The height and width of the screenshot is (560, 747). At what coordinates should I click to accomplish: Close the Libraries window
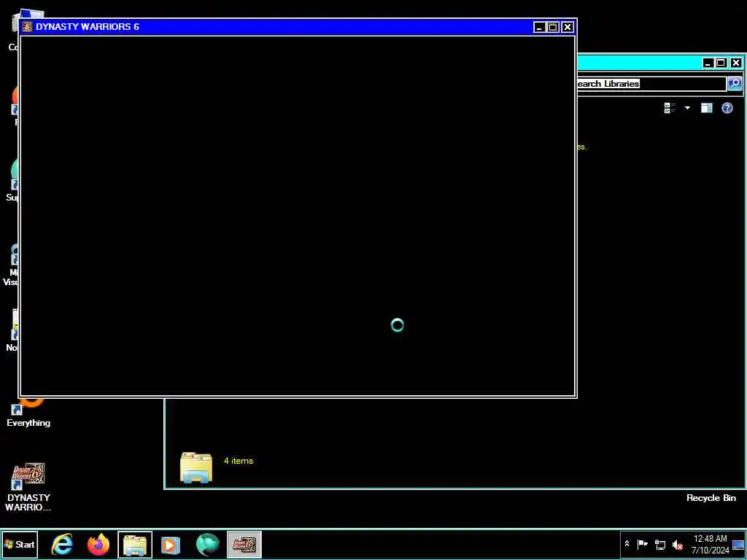tap(736, 63)
